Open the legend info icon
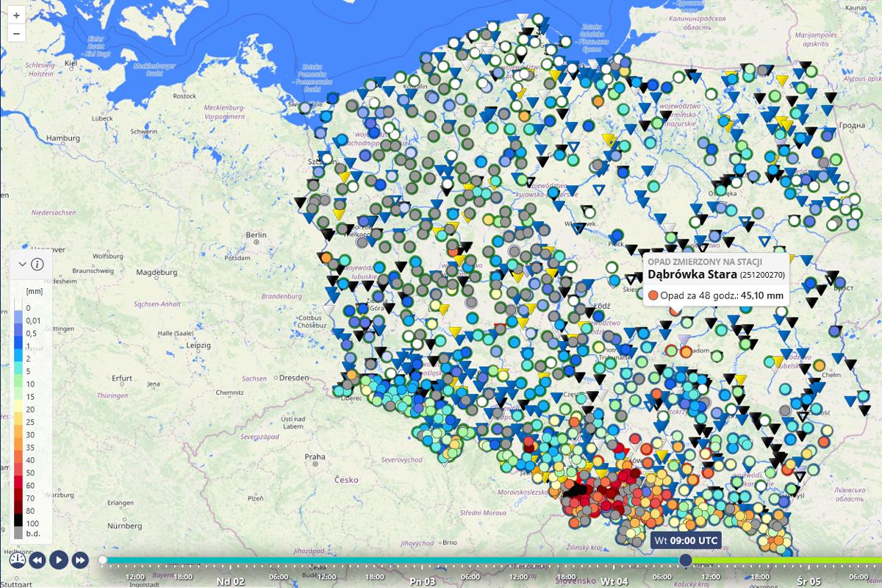882x588 pixels. 37,265
